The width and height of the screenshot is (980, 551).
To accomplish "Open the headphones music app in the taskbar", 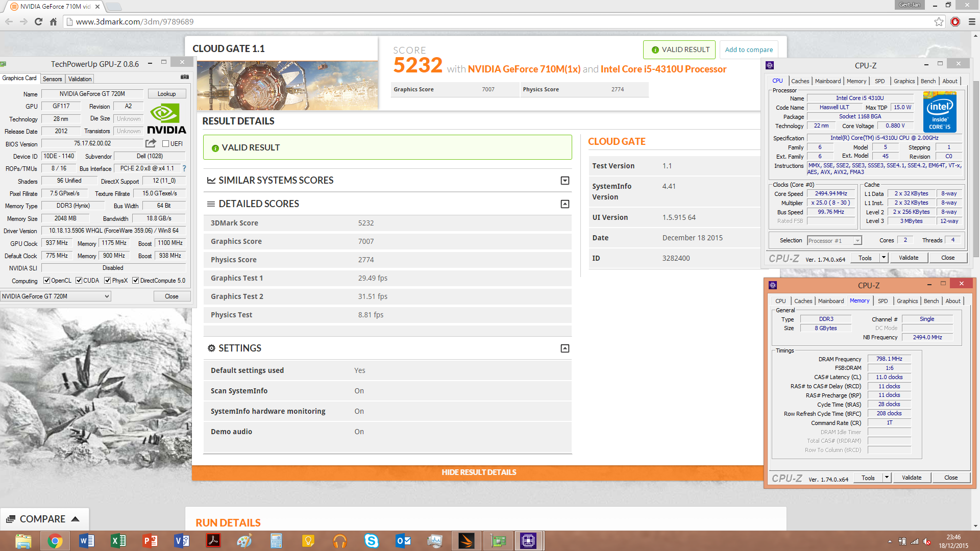I will point(340,541).
